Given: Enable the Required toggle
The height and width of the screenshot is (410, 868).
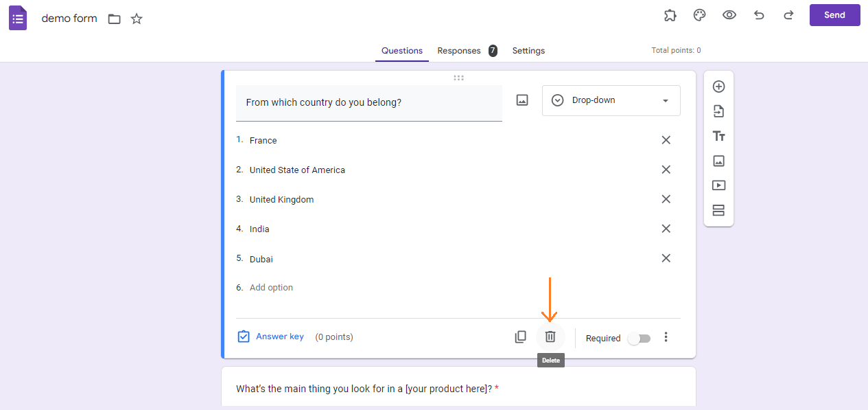Looking at the screenshot, I should [x=640, y=338].
